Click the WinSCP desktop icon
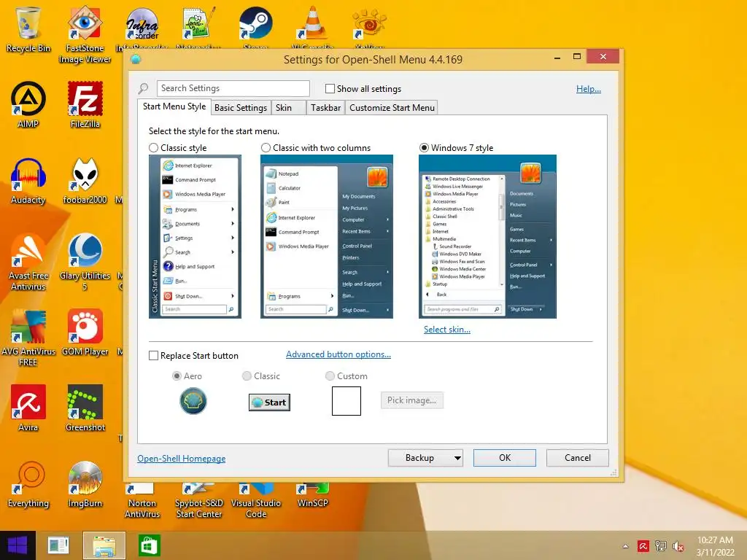Image resolution: width=747 pixels, height=560 pixels. [x=312, y=495]
